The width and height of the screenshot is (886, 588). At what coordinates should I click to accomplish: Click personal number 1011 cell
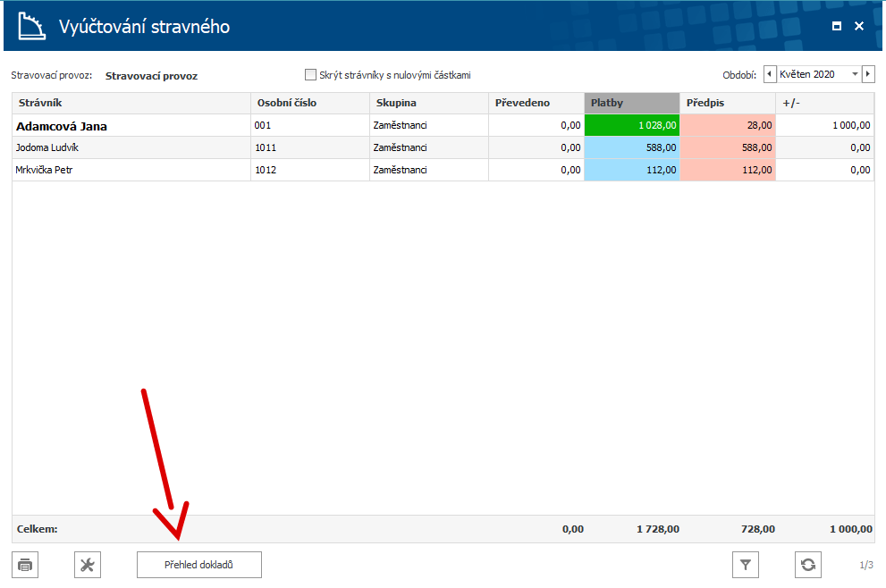[309, 147]
